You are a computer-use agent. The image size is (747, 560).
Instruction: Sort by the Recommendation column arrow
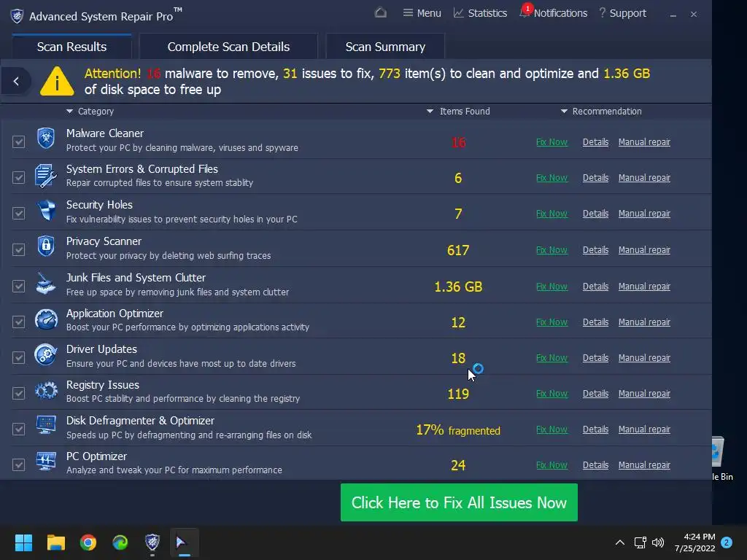[x=564, y=111]
